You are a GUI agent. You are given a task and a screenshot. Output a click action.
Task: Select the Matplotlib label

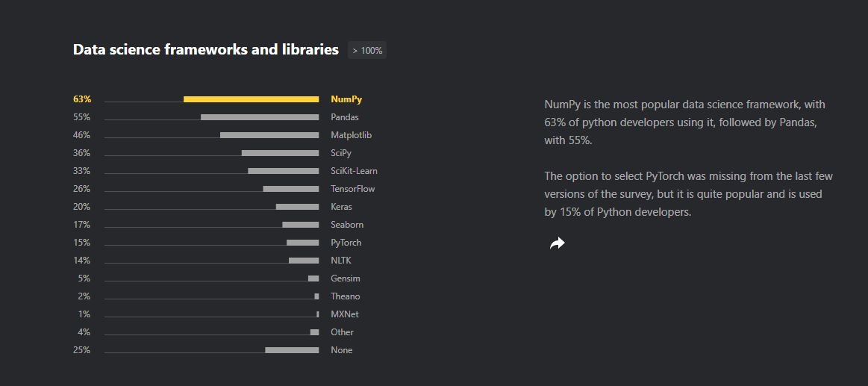[x=351, y=135]
